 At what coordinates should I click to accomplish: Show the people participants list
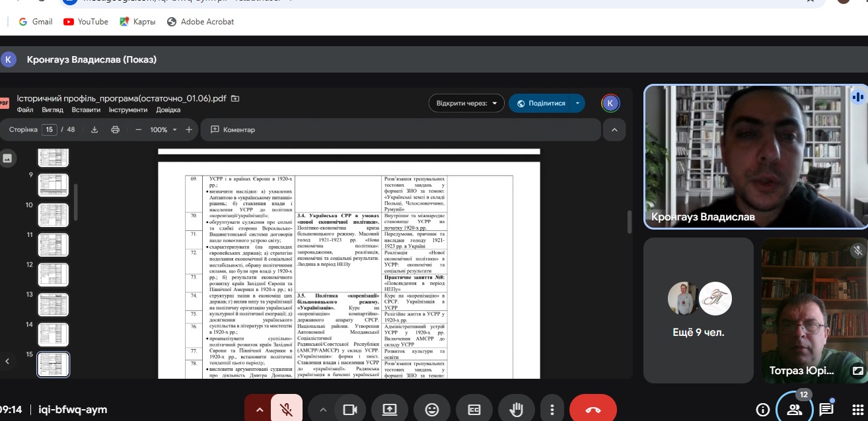(794, 410)
